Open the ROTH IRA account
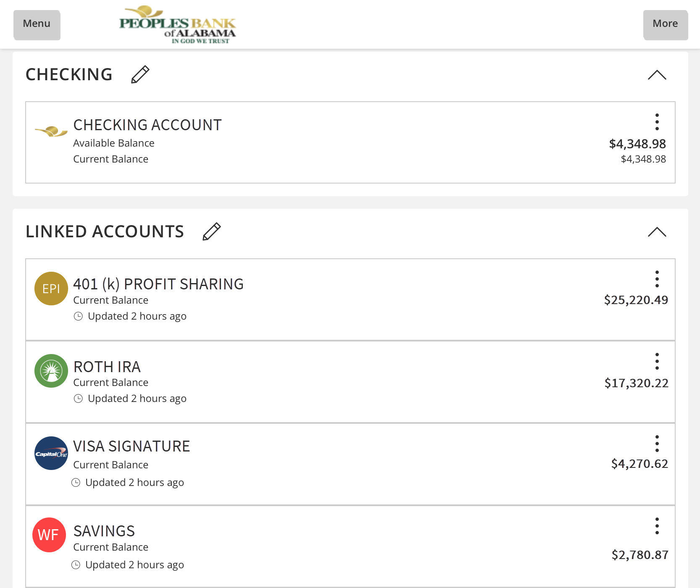700x588 pixels. pos(107,367)
